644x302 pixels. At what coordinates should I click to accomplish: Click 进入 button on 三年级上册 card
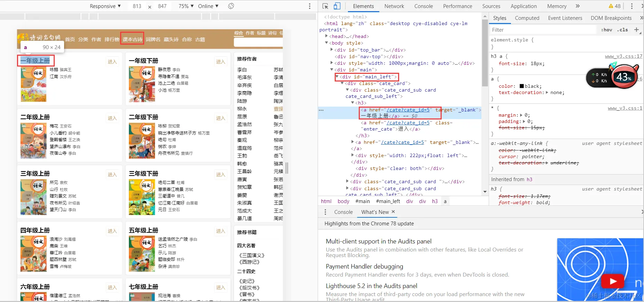112,175
